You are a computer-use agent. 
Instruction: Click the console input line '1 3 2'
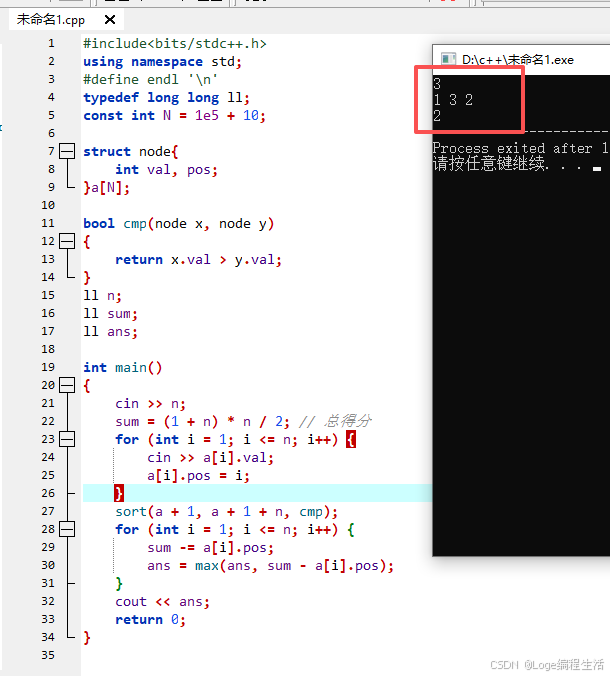pyautogui.click(x=453, y=100)
